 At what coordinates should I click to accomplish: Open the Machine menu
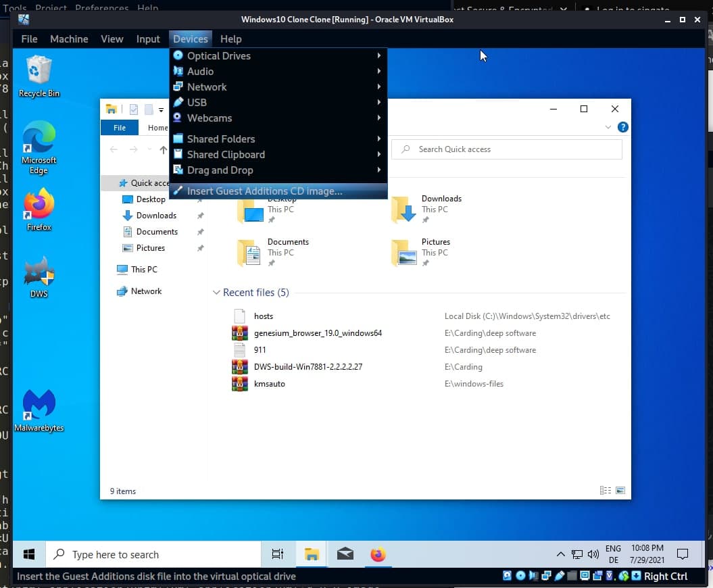click(x=69, y=39)
